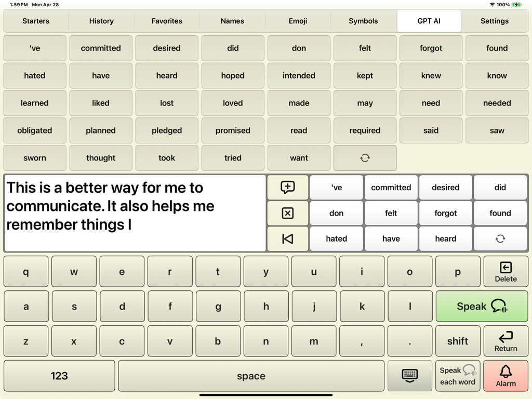Add current phrase to favorites

coord(287,187)
